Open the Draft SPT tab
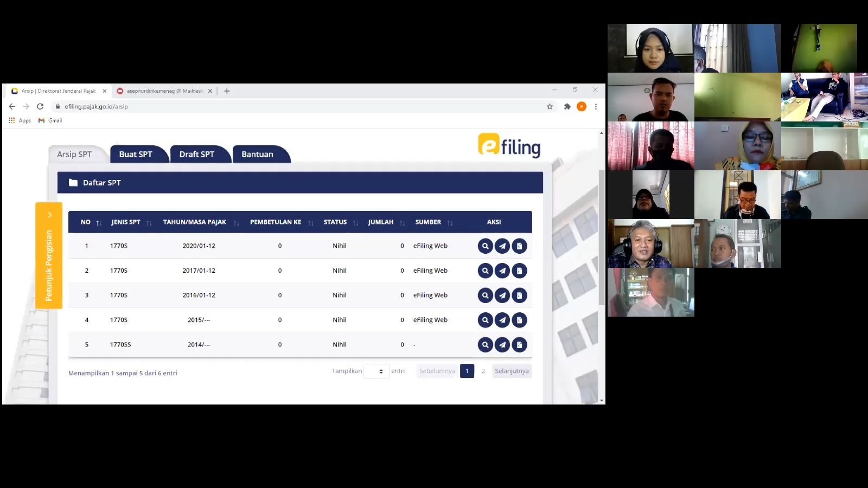Image resolution: width=868 pixels, height=488 pixels. pyautogui.click(x=197, y=155)
